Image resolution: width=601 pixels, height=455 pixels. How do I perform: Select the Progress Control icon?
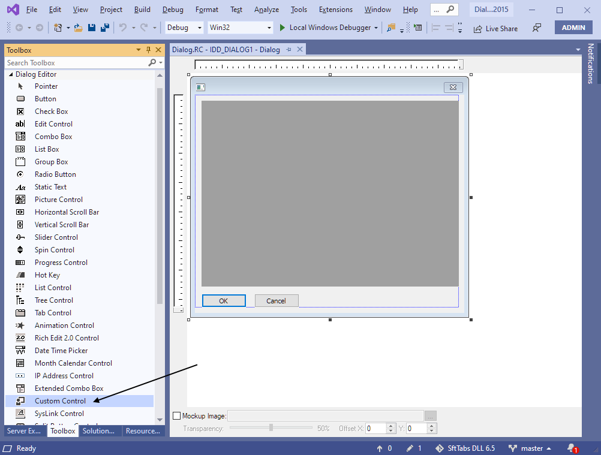point(20,263)
